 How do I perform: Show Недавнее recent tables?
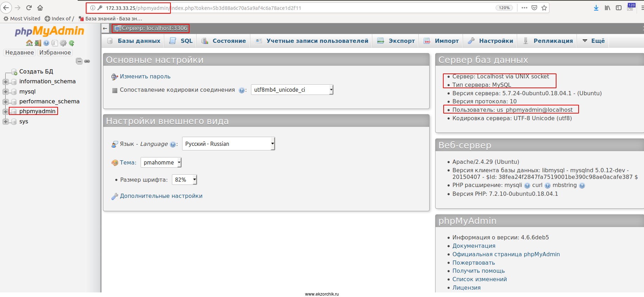pyautogui.click(x=20, y=52)
